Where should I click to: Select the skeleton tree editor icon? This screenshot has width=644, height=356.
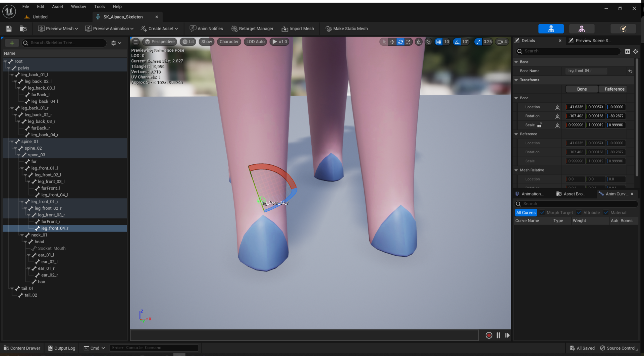[551, 29]
